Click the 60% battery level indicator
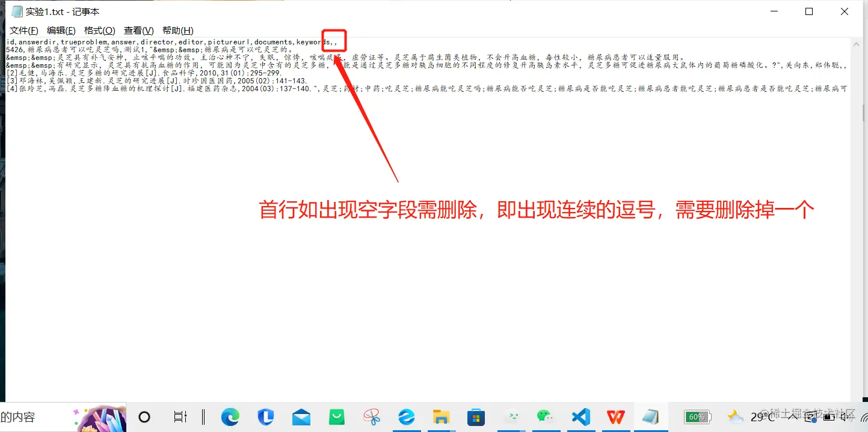The image size is (868, 432). pyautogui.click(x=698, y=417)
